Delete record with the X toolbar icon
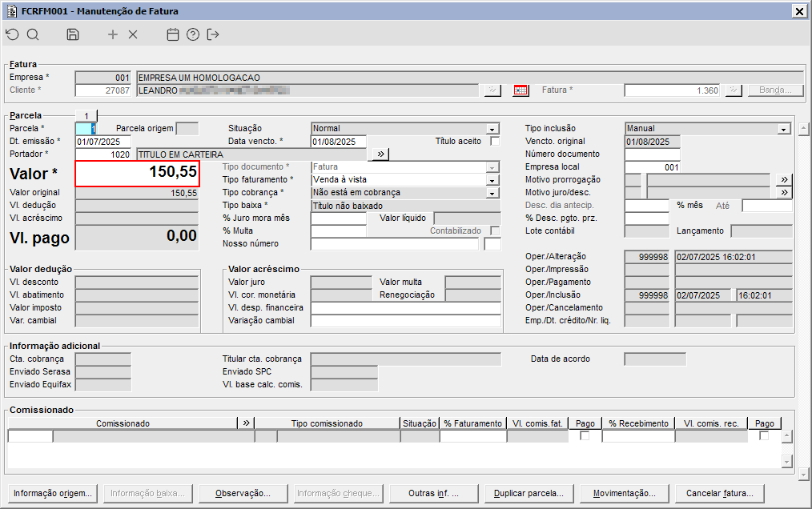 click(133, 34)
